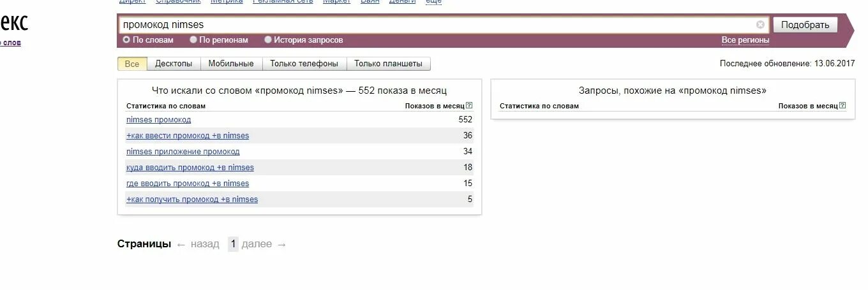
Task: Click the impressions value 18
Action: tap(468, 168)
